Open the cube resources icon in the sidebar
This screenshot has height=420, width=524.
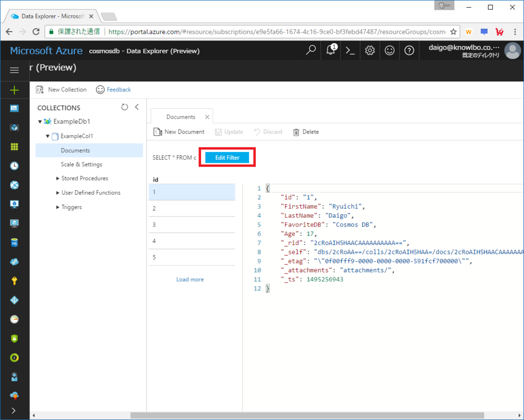(x=14, y=127)
